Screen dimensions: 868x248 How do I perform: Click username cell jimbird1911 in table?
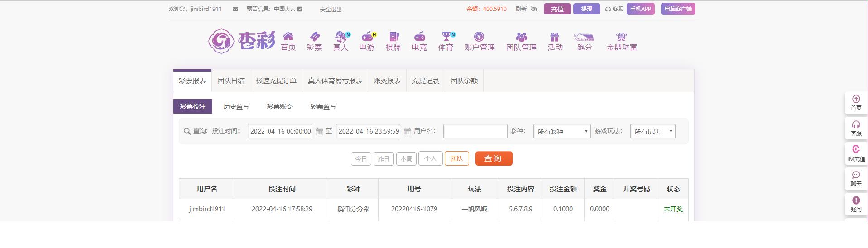(207, 209)
